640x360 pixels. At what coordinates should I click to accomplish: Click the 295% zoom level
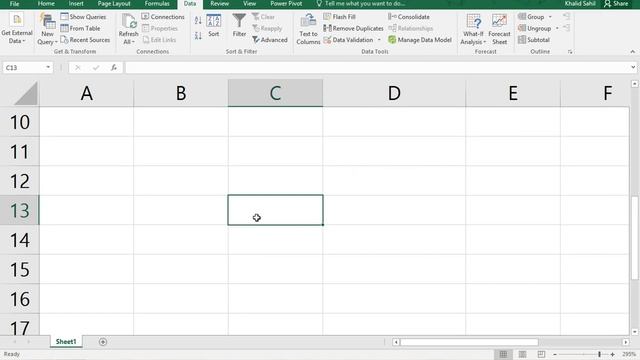click(x=629, y=354)
